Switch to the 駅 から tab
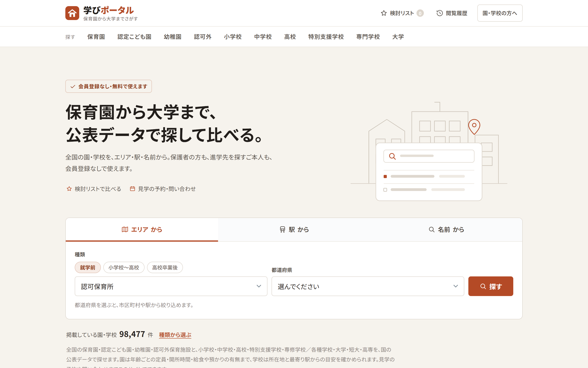 tap(294, 230)
